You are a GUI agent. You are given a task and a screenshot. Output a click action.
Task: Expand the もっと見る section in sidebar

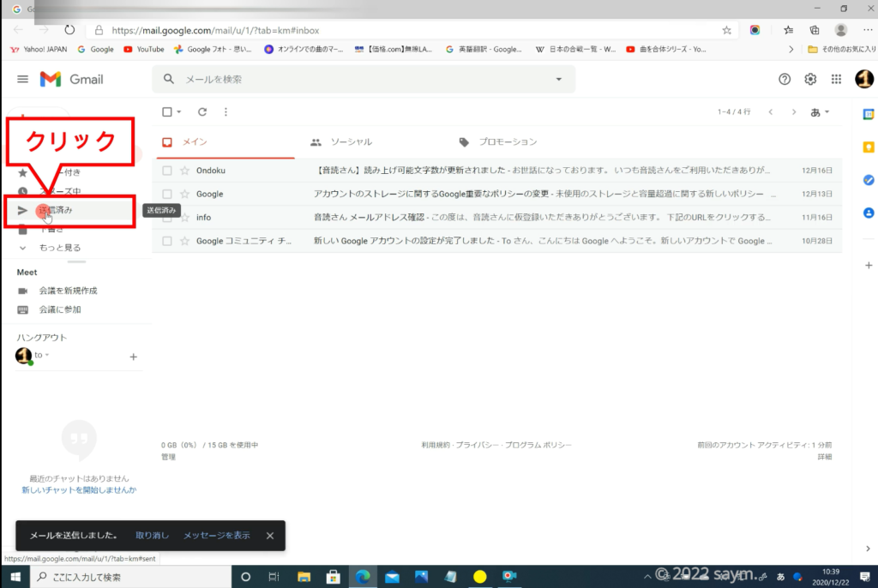click(59, 248)
